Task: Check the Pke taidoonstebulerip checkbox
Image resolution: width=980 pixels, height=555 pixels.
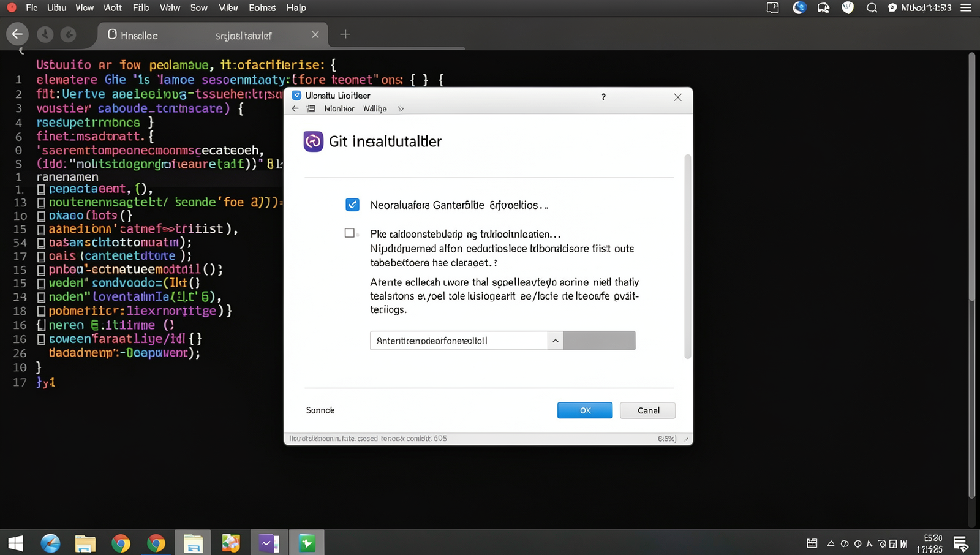Action: (x=350, y=233)
